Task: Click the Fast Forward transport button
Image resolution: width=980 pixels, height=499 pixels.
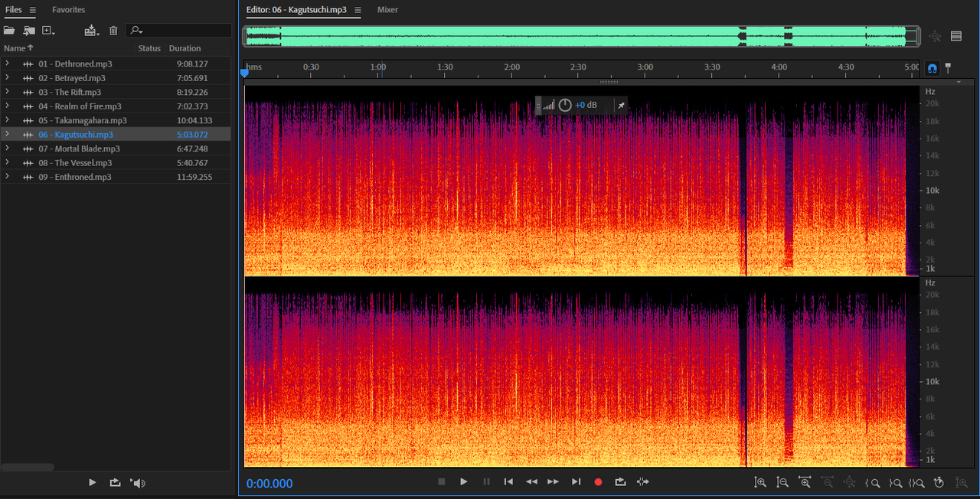Action: point(553,482)
